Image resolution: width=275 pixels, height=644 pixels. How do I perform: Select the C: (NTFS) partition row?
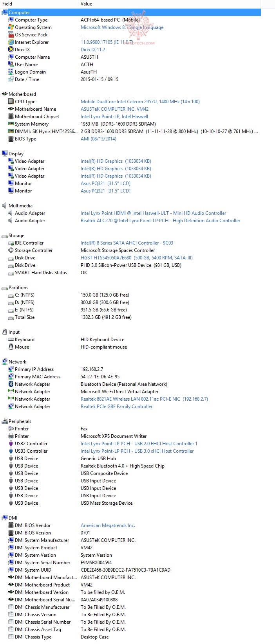tap(130, 295)
